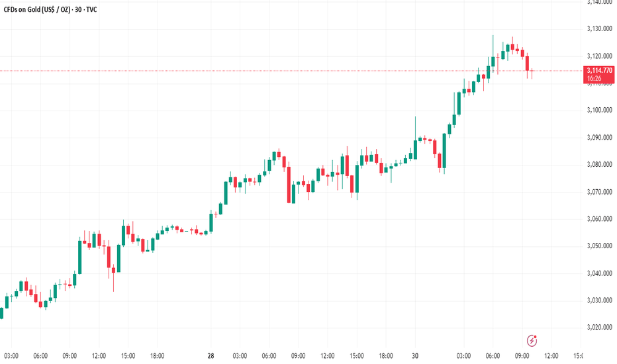
Task: Click the 3,020.000 price scale label
Action: (599, 328)
